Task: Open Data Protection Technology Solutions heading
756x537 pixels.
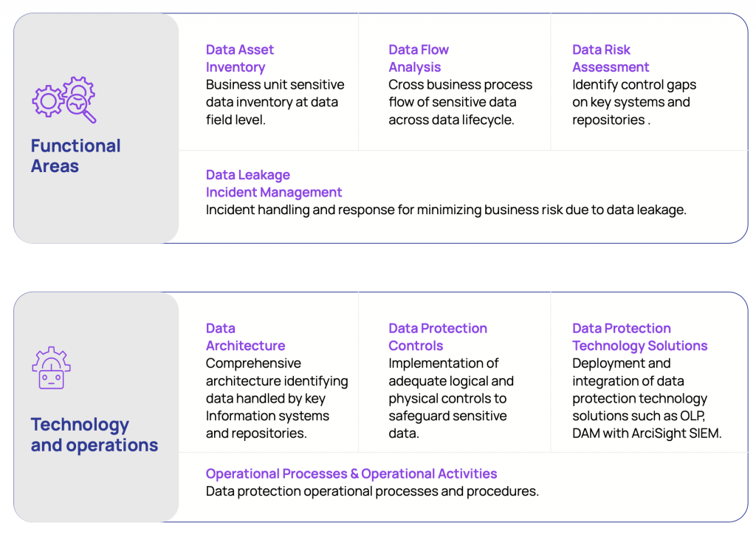Action: click(x=639, y=337)
